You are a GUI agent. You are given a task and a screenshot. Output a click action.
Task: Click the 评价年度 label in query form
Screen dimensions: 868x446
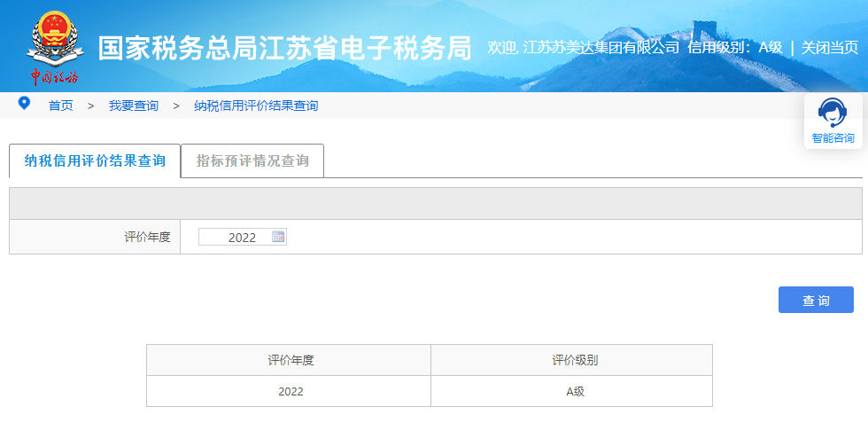147,237
